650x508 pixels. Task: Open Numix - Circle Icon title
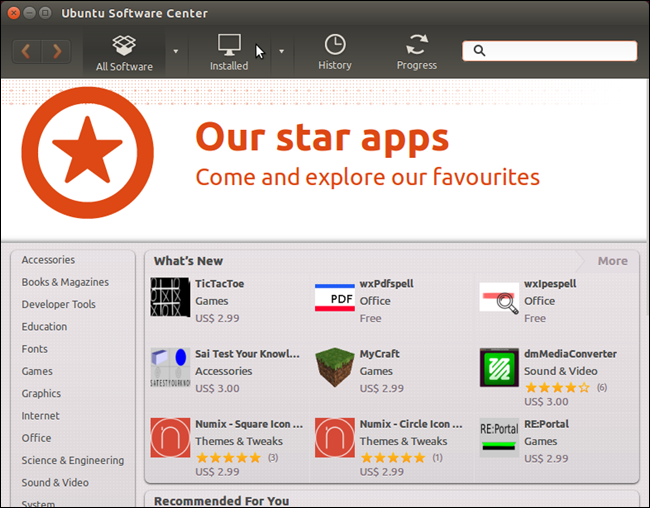(x=411, y=424)
